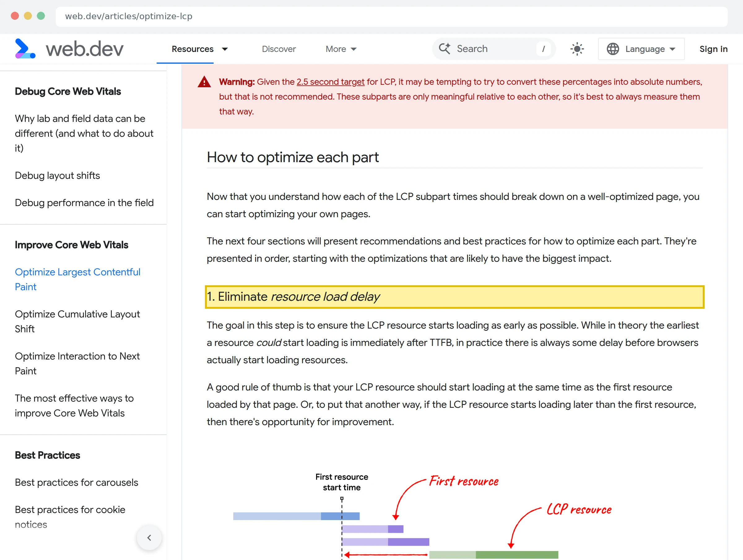Click the Best Practices sidebar heading

coord(47,455)
